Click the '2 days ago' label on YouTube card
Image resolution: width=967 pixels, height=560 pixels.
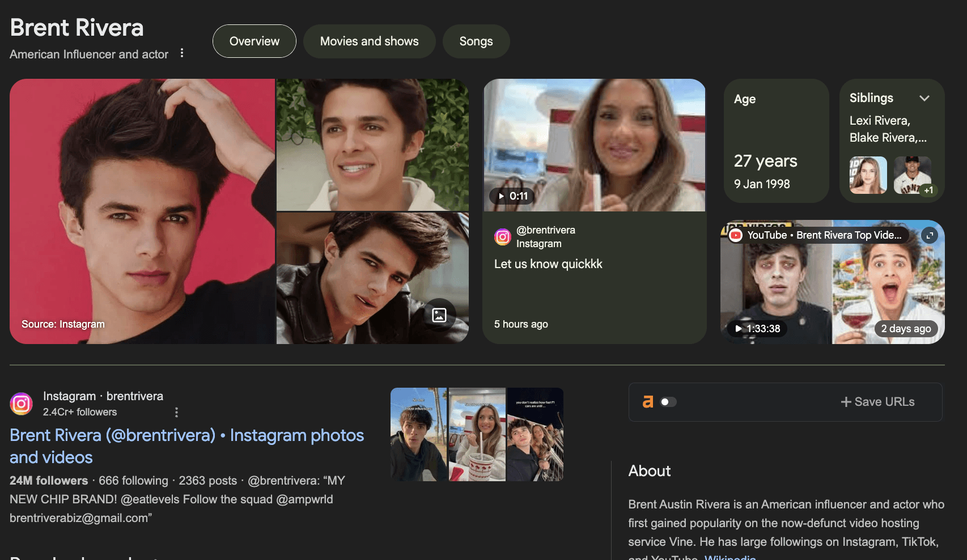click(906, 329)
